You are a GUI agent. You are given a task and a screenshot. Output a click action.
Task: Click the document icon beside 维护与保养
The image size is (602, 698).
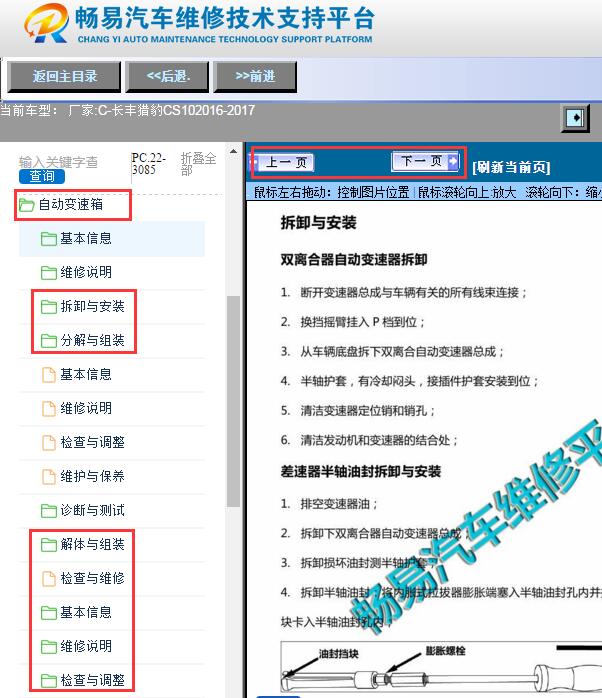(49, 476)
